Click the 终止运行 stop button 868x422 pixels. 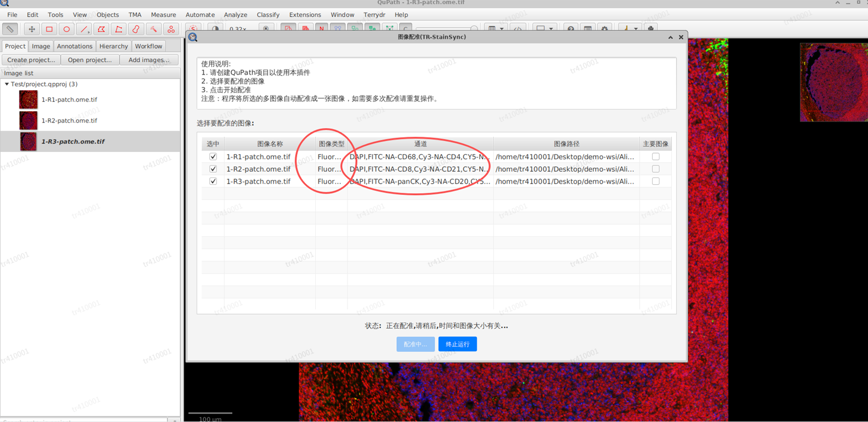457,344
